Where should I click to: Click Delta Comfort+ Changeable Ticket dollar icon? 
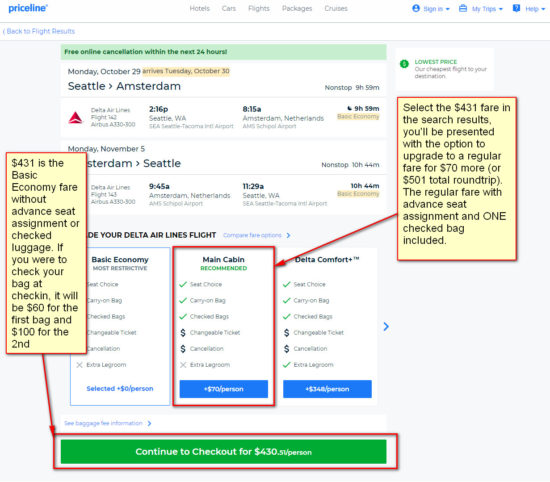[287, 333]
